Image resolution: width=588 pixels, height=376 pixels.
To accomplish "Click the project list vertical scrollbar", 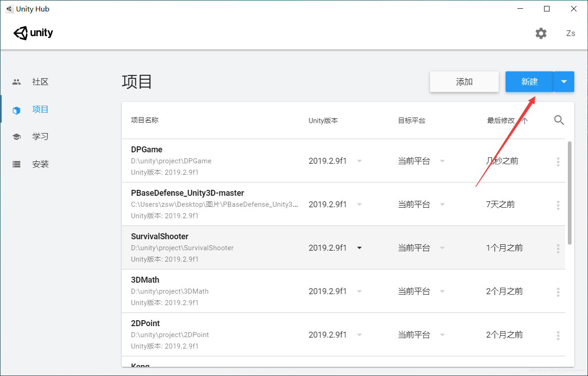I will (570, 193).
